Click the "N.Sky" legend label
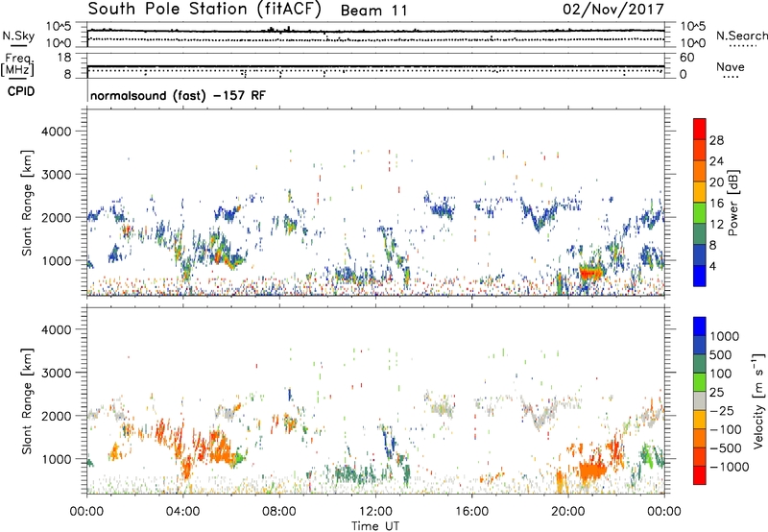The height and width of the screenshot is (532, 768). (18, 36)
